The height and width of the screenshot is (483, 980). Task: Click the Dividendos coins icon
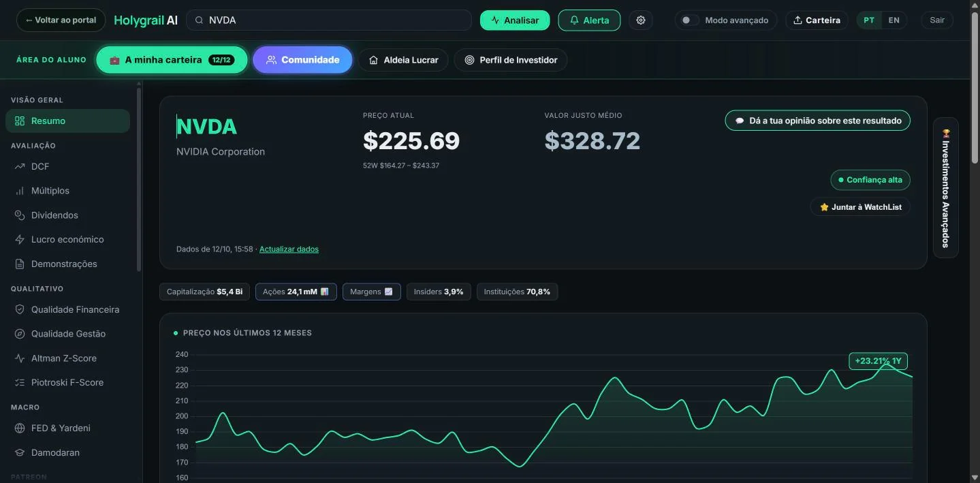point(20,215)
